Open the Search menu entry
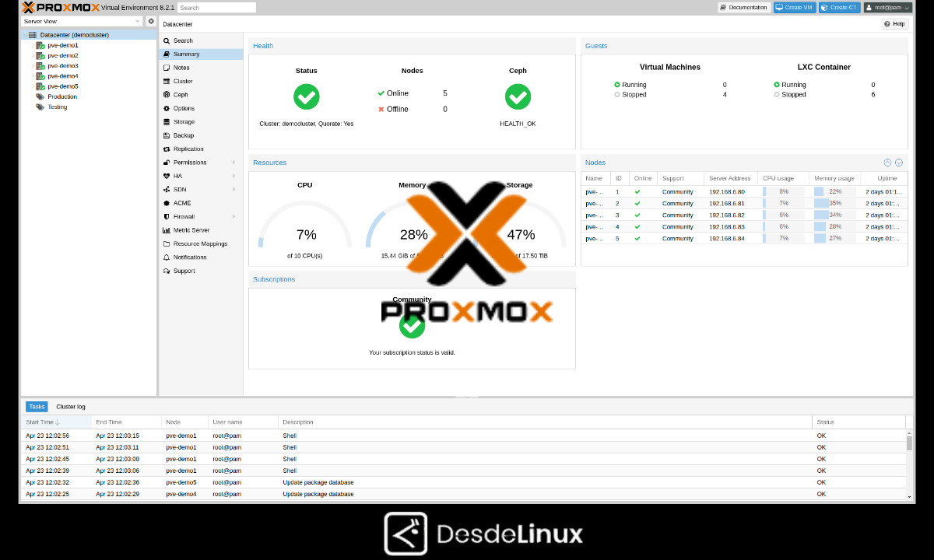Image resolution: width=934 pixels, height=560 pixels. click(x=200, y=40)
